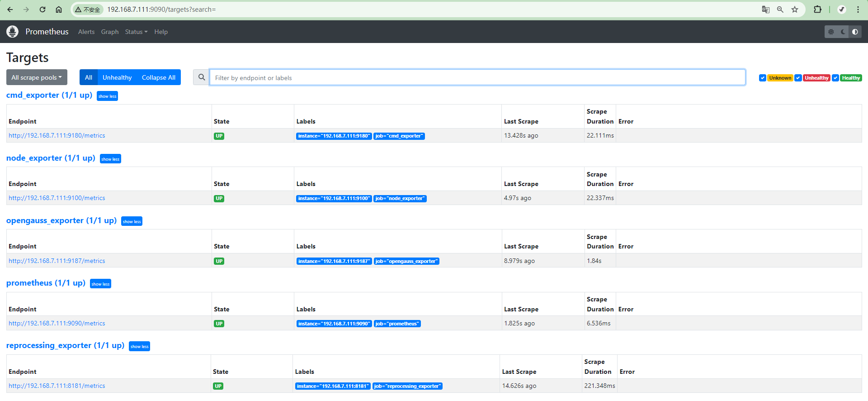Switch to the dark theme moon icon
The width and height of the screenshot is (868, 401).
(843, 32)
